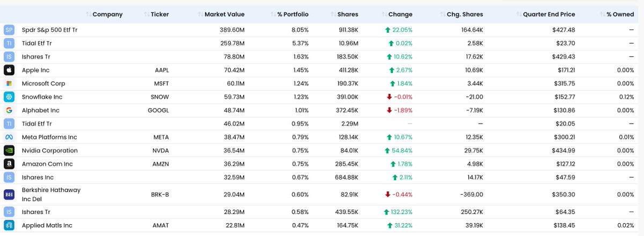644x236 pixels.
Task: Click the Ishares Inc IS badge icon
Action: (9, 177)
